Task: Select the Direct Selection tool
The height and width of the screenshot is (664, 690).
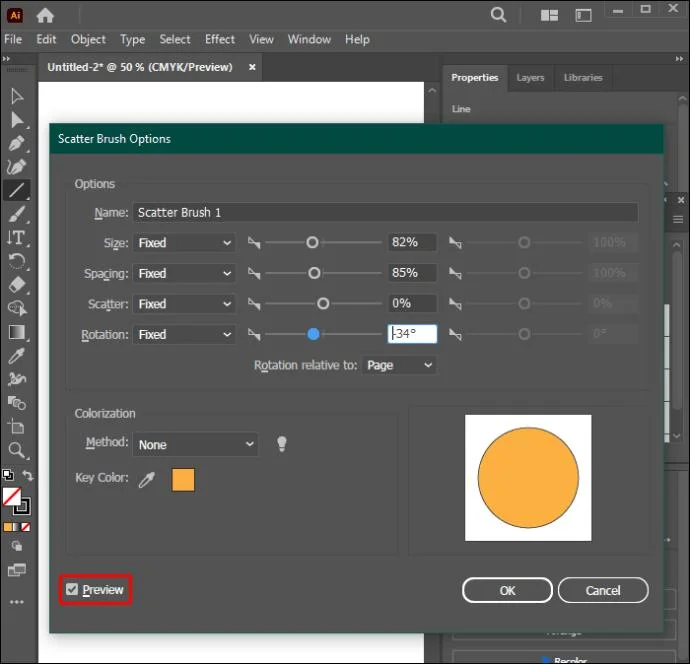Action: (x=17, y=120)
